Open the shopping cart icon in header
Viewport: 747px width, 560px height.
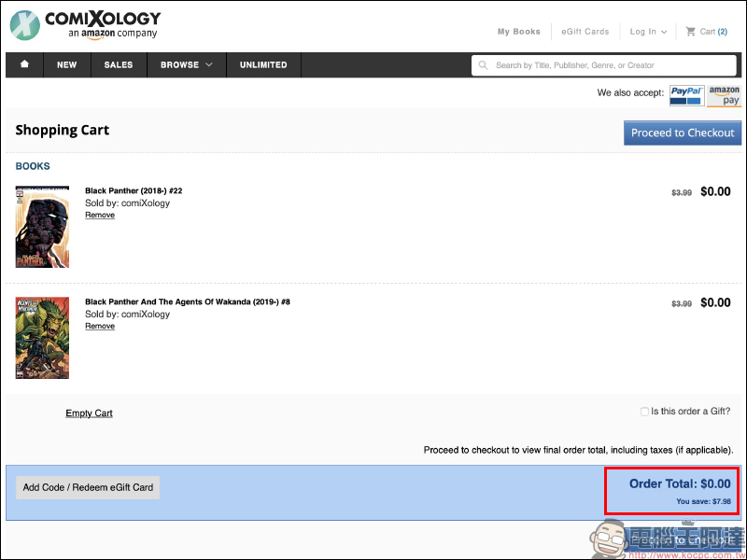pyautogui.click(x=690, y=32)
